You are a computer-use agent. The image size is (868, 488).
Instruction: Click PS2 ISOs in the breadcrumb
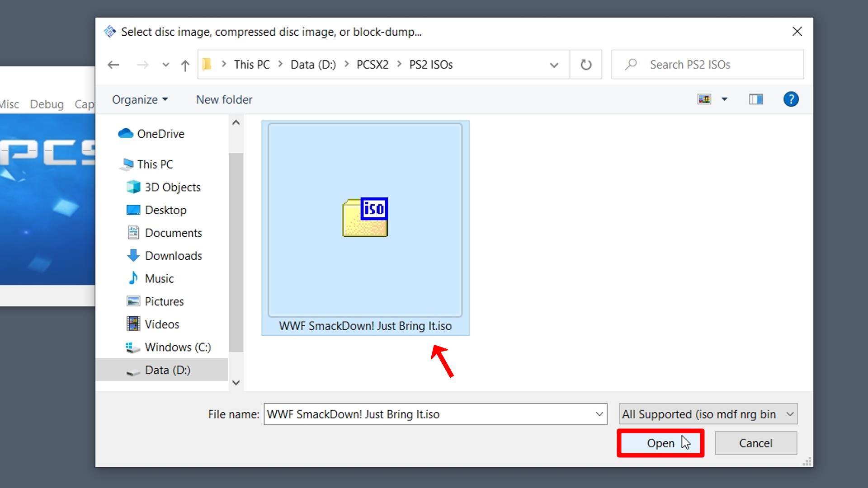[431, 65]
